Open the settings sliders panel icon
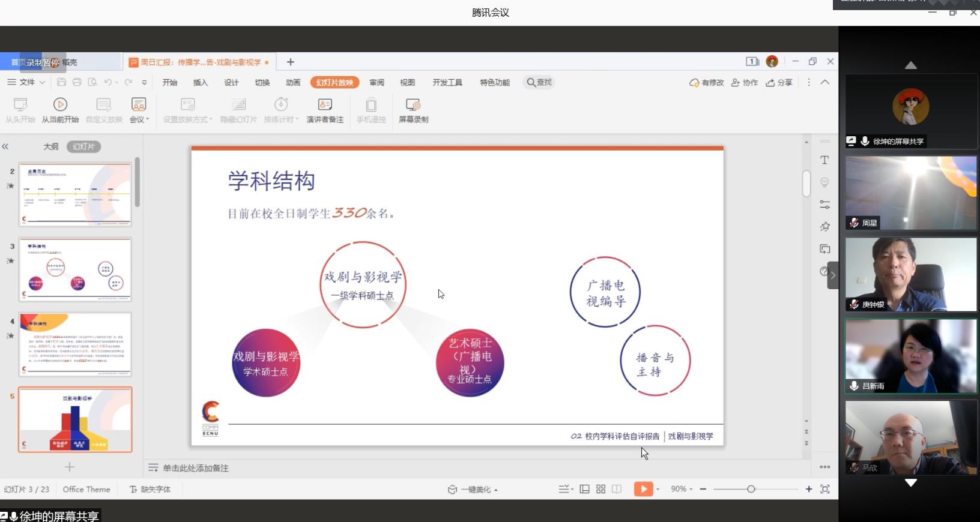The image size is (980, 522). 824,205
